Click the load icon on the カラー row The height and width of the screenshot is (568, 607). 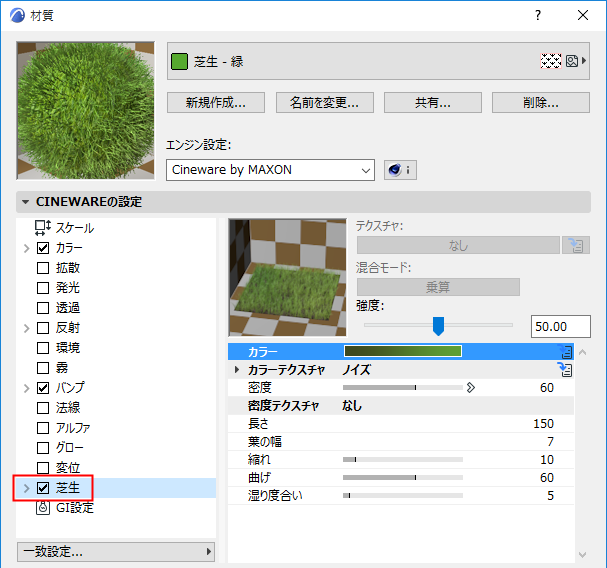[x=565, y=352]
